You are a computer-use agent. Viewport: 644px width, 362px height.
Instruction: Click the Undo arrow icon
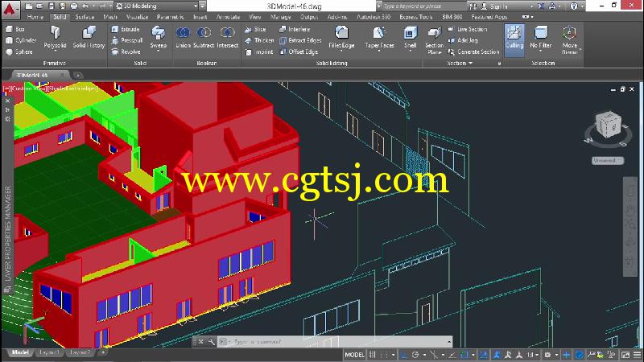[x=85, y=6]
